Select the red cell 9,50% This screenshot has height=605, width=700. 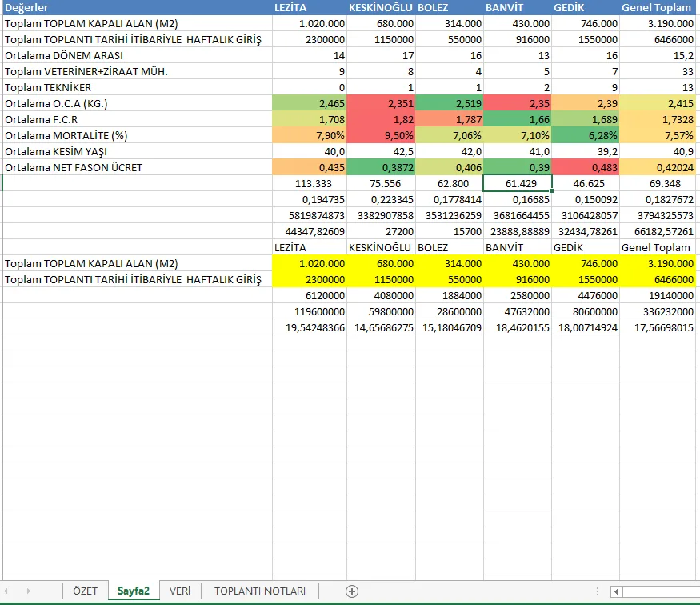[381, 136]
